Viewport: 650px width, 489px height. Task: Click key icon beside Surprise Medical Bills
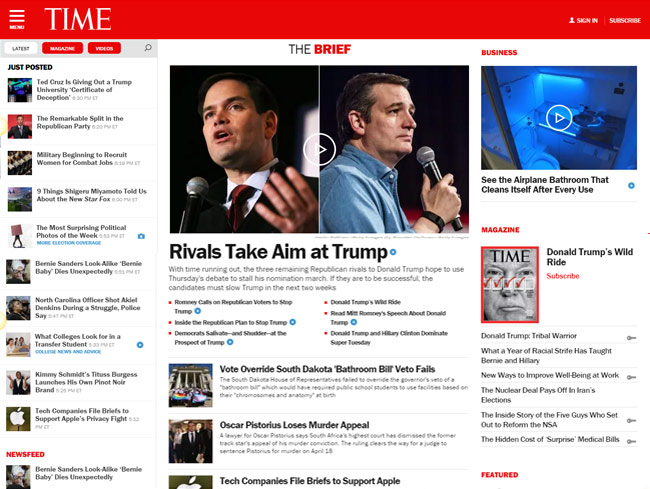pos(631,441)
